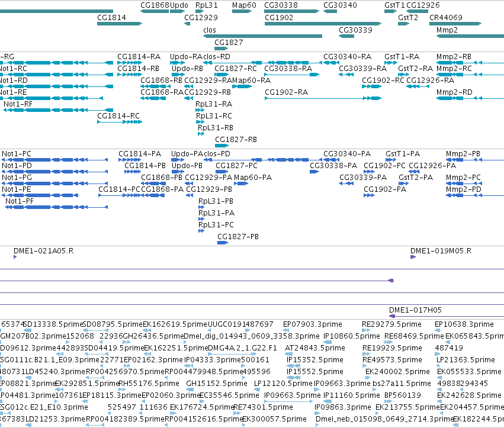Screen dimensions: 504x428
Task: Click the CG30339 gene label
Action: pyautogui.click(x=355, y=30)
